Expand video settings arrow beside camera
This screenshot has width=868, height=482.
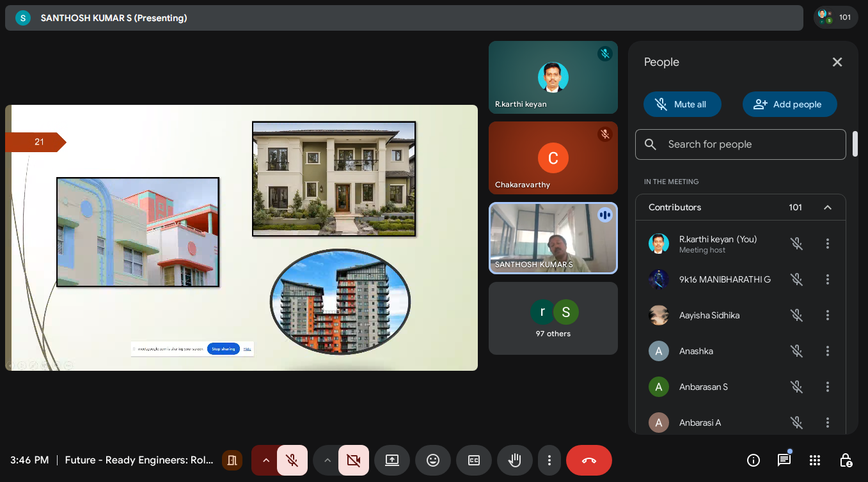tap(327, 460)
